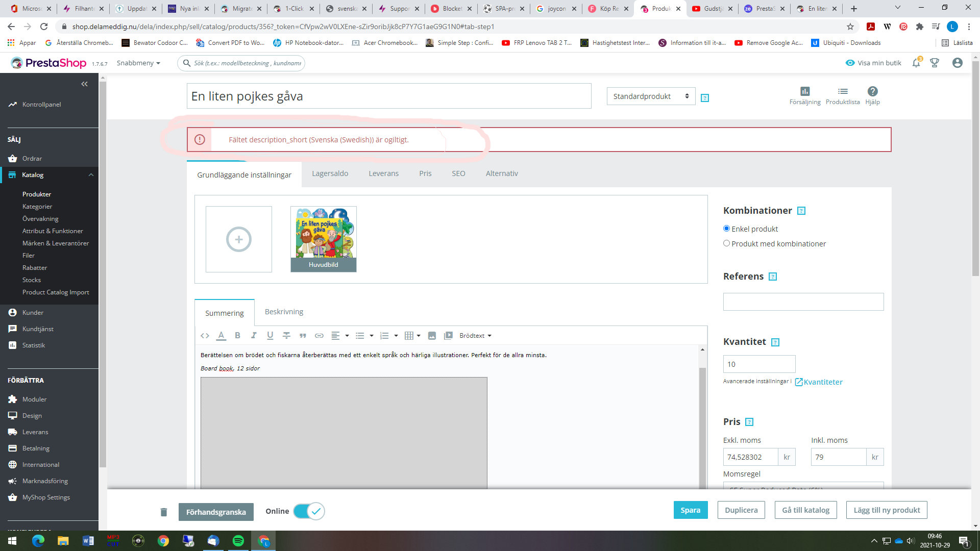This screenshot has height=551, width=980.
Task: Open the Snabbmeny dropdown
Action: (x=138, y=63)
